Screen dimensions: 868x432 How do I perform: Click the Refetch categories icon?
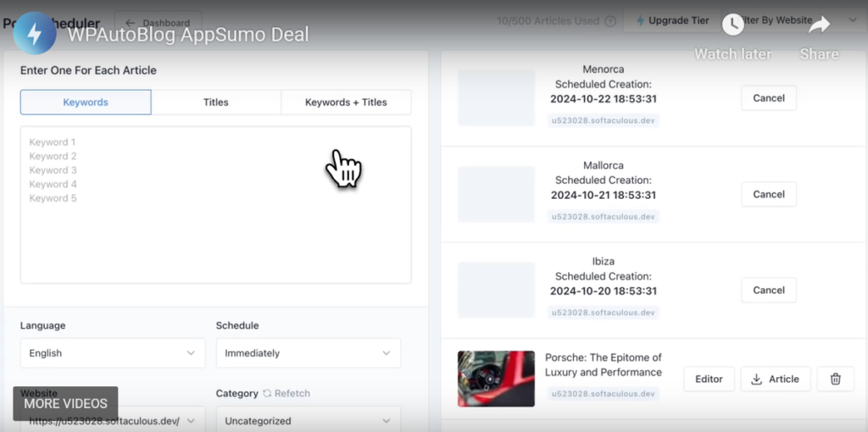(267, 393)
